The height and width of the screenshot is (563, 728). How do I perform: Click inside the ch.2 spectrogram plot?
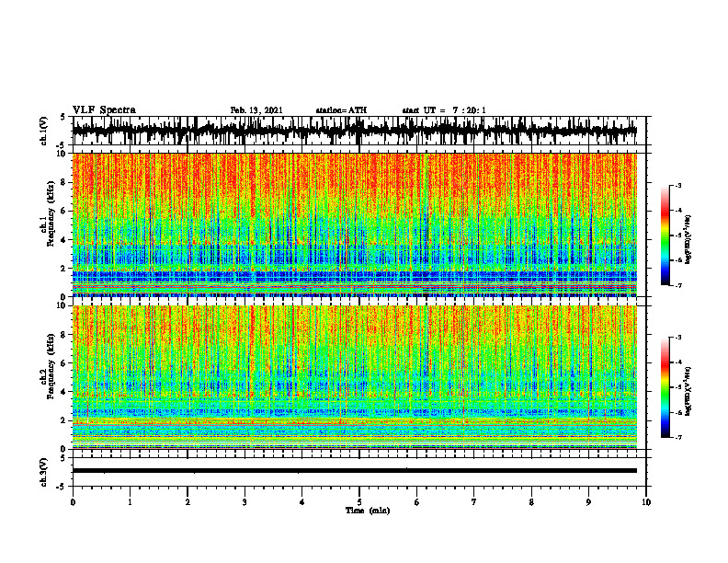click(x=355, y=377)
